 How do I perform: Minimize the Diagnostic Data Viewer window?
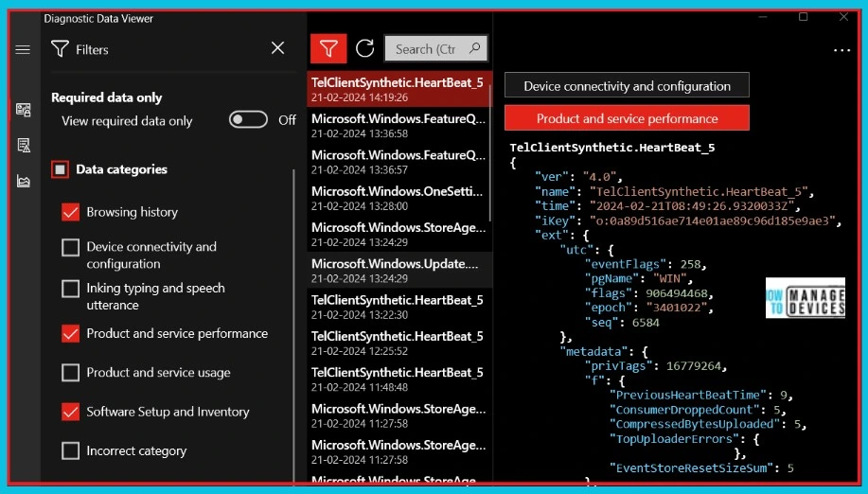tap(763, 17)
